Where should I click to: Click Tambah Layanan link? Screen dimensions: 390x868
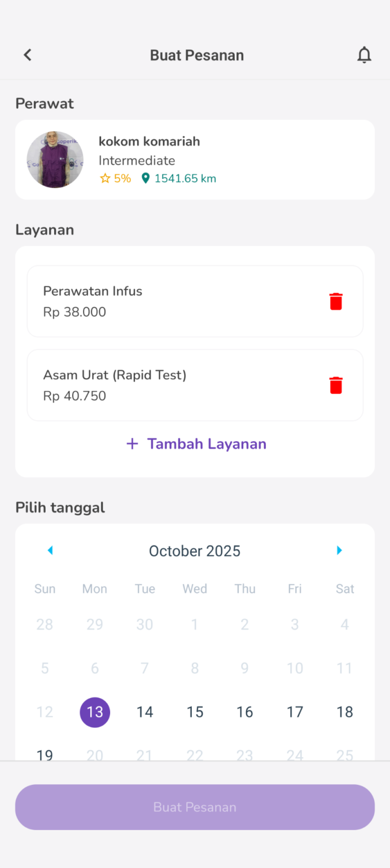(x=207, y=444)
